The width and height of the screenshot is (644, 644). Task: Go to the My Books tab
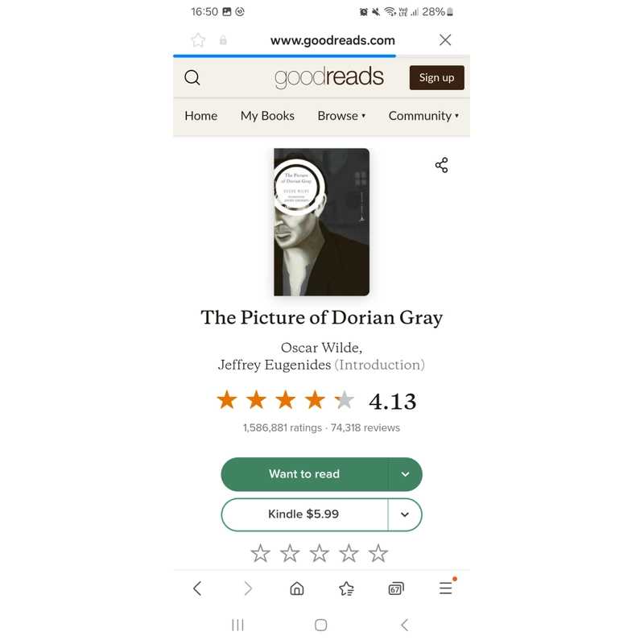[267, 116]
